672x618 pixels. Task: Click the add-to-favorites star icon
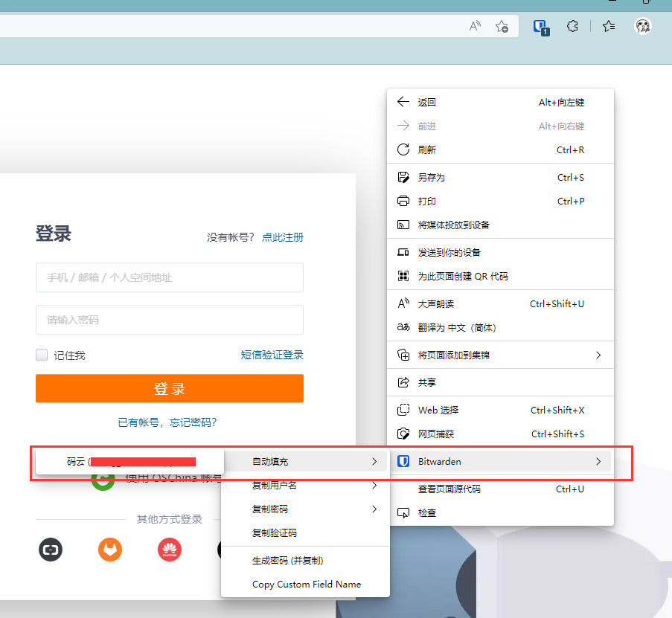502,27
